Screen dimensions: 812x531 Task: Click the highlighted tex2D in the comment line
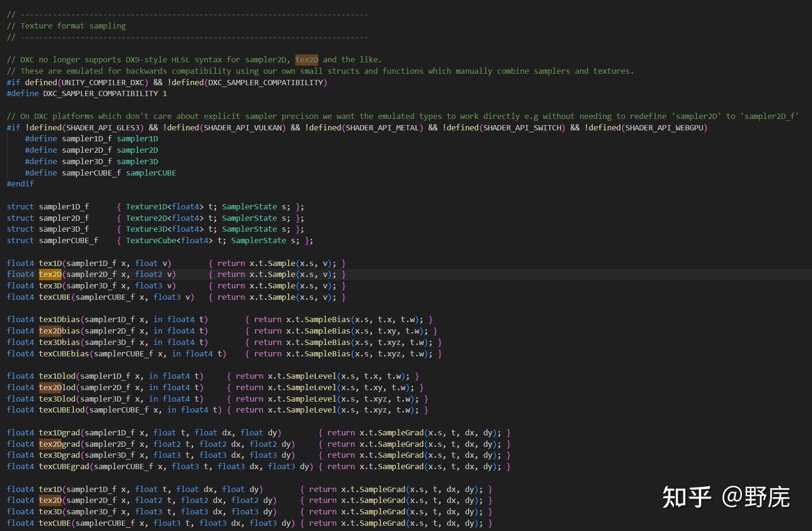307,59
